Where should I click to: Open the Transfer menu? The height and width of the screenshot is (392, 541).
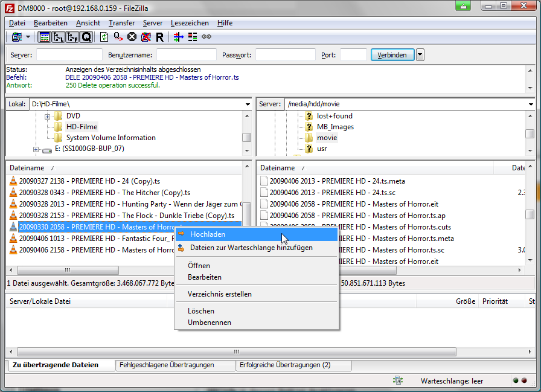pyautogui.click(x=121, y=23)
